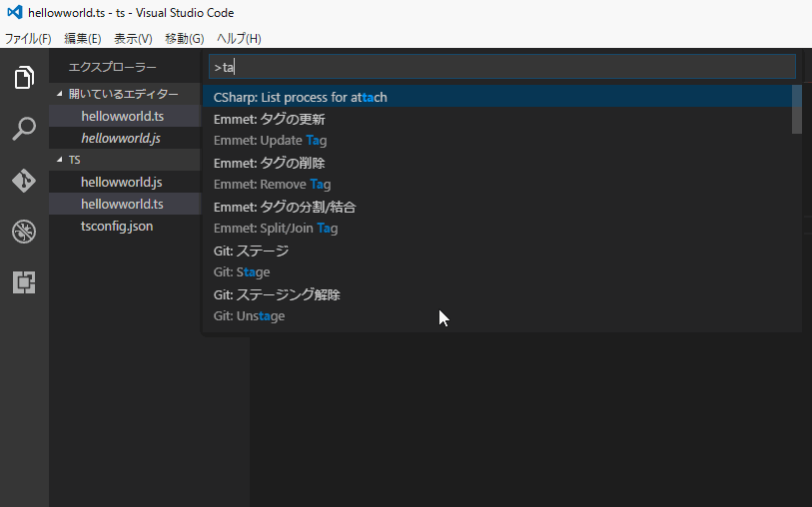This screenshot has height=507, width=812.
Task: Open the ヘルプ(H) menu
Action: click(239, 39)
